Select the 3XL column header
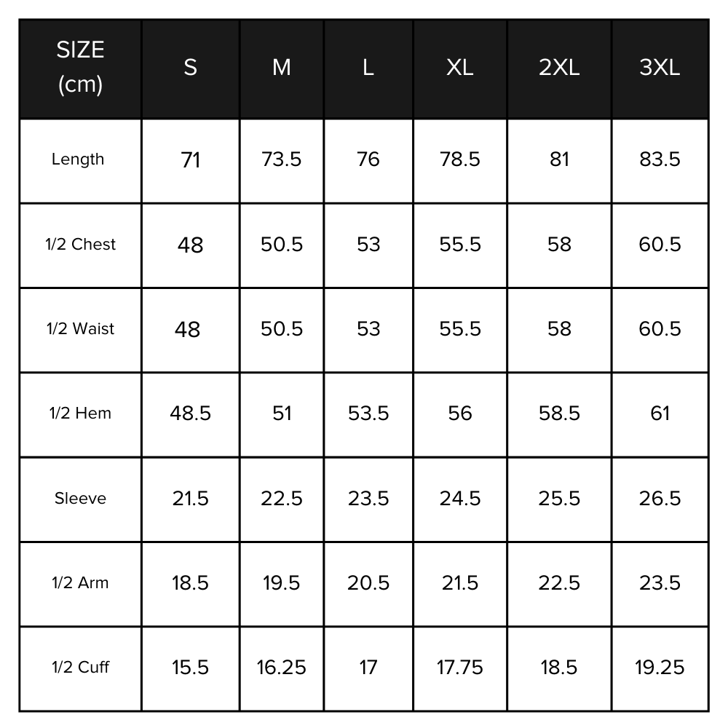 pyautogui.click(x=660, y=68)
